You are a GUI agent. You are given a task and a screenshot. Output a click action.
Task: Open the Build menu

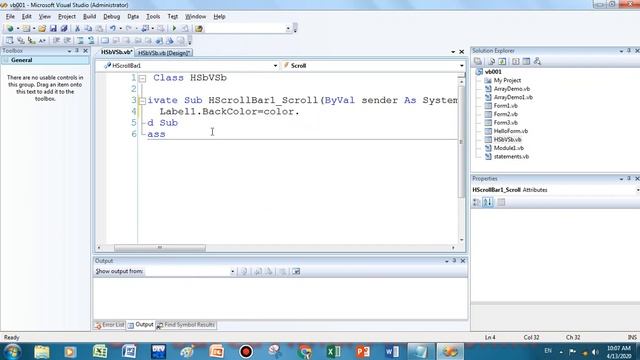[89, 17]
